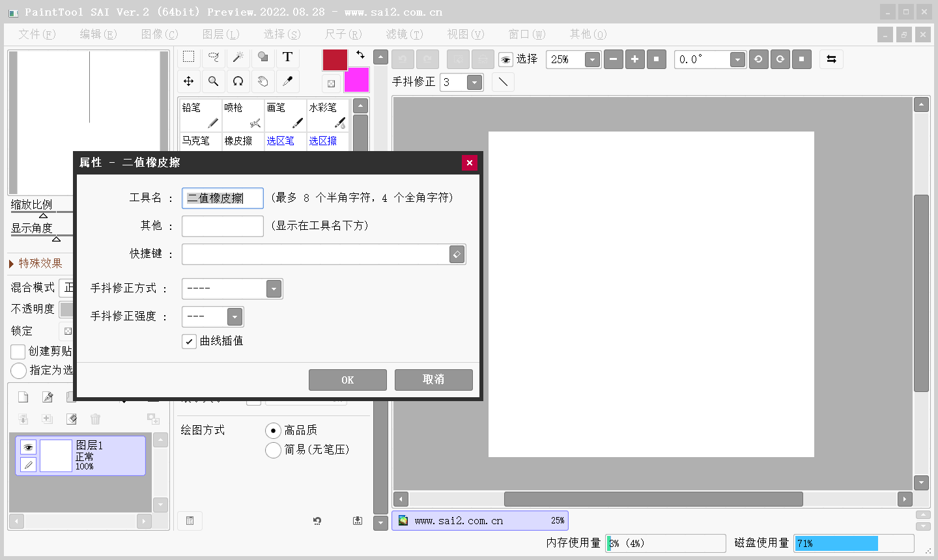Viewport: 938px width, 560px height.
Task: Pick the hand pan tool
Action: [263, 81]
